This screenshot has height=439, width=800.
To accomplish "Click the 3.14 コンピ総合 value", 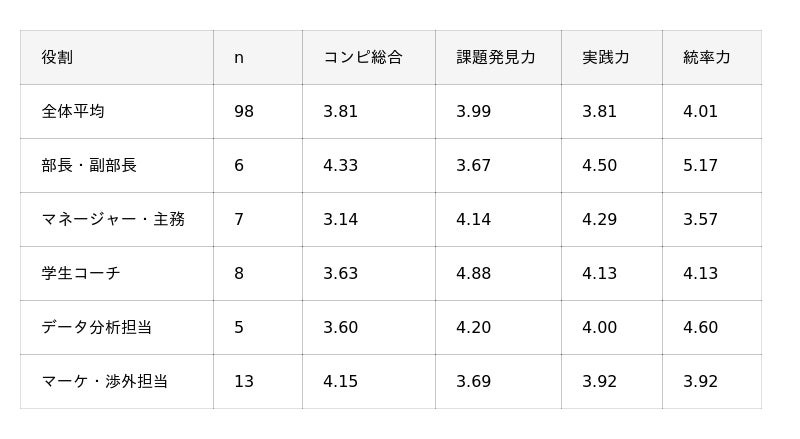I will 340,220.
